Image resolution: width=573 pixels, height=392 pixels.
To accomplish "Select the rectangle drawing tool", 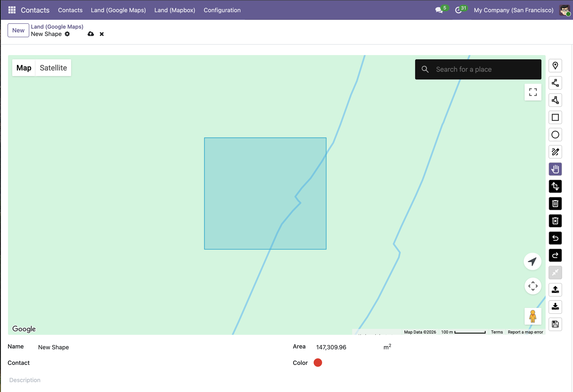I will (555, 117).
